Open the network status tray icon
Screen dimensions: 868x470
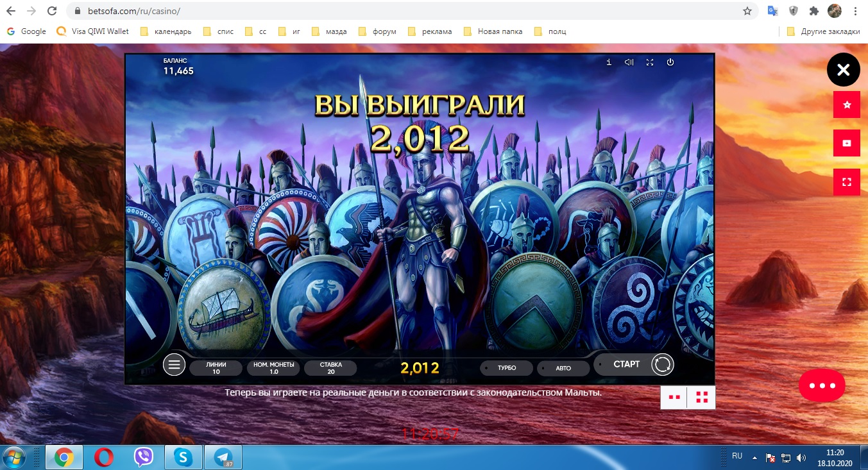coord(786,458)
